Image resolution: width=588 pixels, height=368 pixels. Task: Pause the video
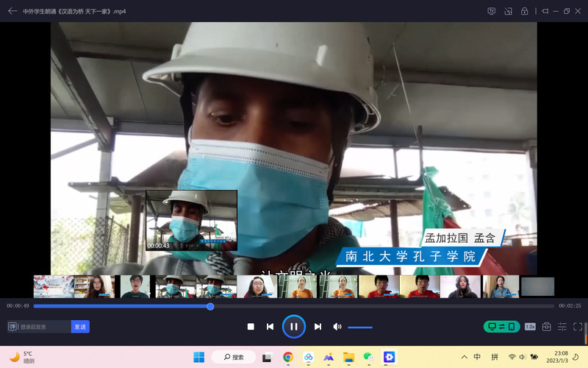293,326
